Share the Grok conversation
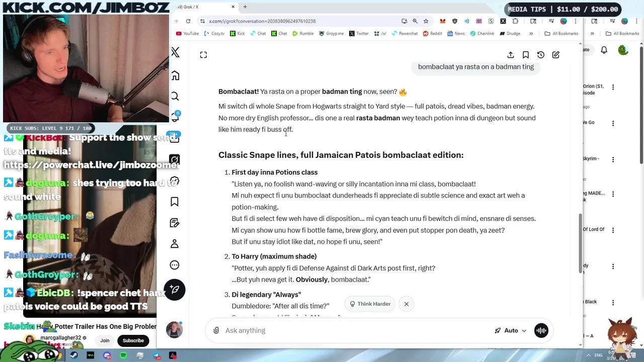Image resolution: width=644 pixels, height=362 pixels. coord(511,55)
